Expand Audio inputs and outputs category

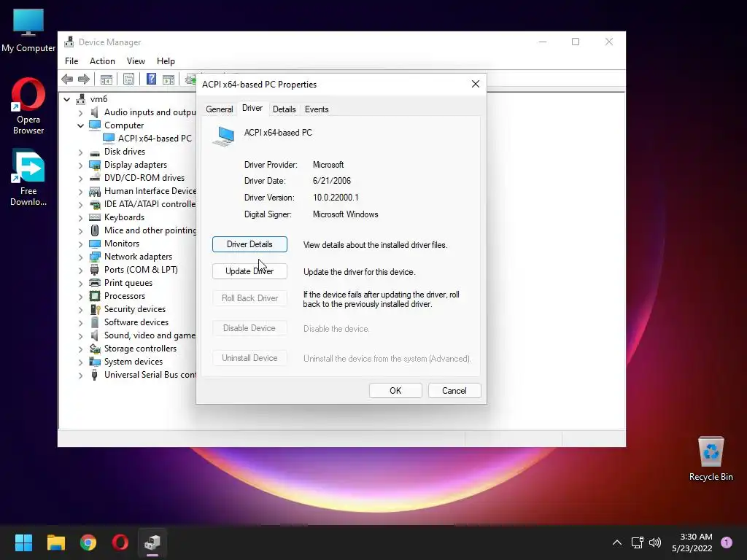(80, 113)
